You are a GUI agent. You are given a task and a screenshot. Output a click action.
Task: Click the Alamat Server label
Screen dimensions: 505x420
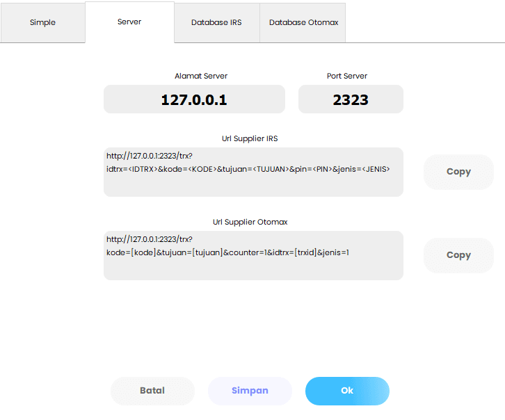tap(201, 76)
